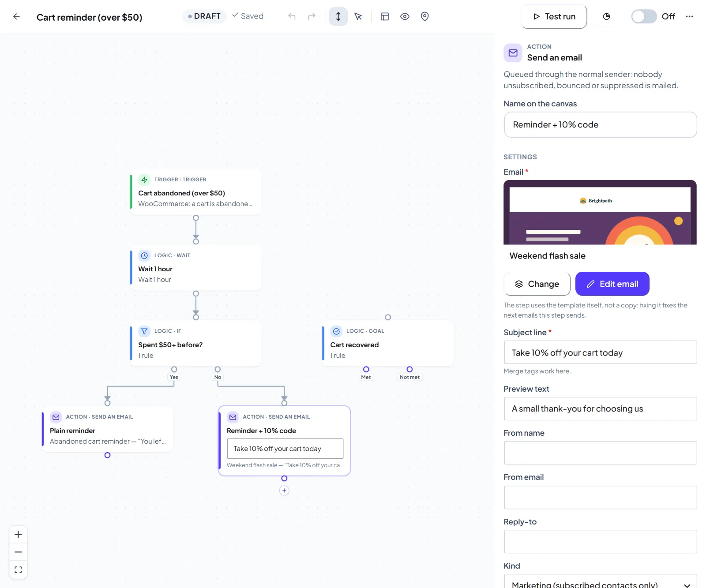The image size is (706, 588).
Task: Click the Preview text input
Action: 600,408
